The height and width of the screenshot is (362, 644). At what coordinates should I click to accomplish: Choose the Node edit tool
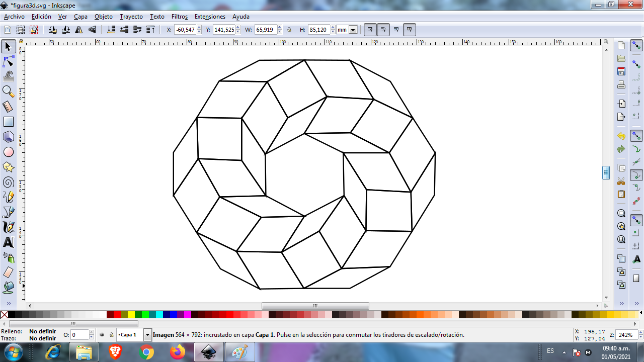point(8,61)
